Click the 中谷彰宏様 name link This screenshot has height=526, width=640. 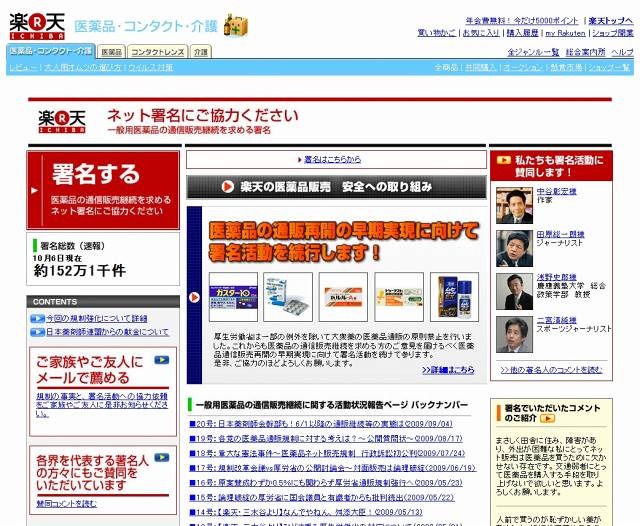[556, 191]
